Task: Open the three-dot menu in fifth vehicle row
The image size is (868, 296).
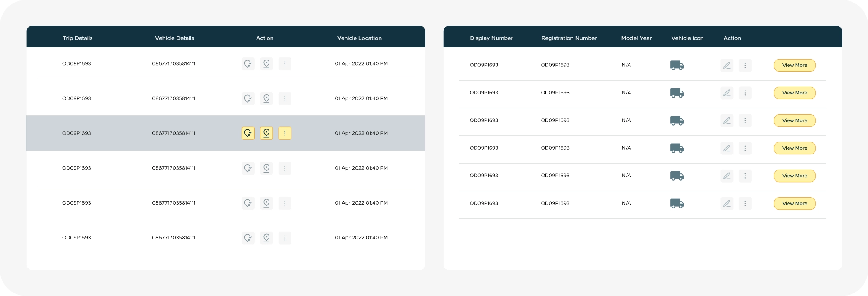Action: [745, 176]
